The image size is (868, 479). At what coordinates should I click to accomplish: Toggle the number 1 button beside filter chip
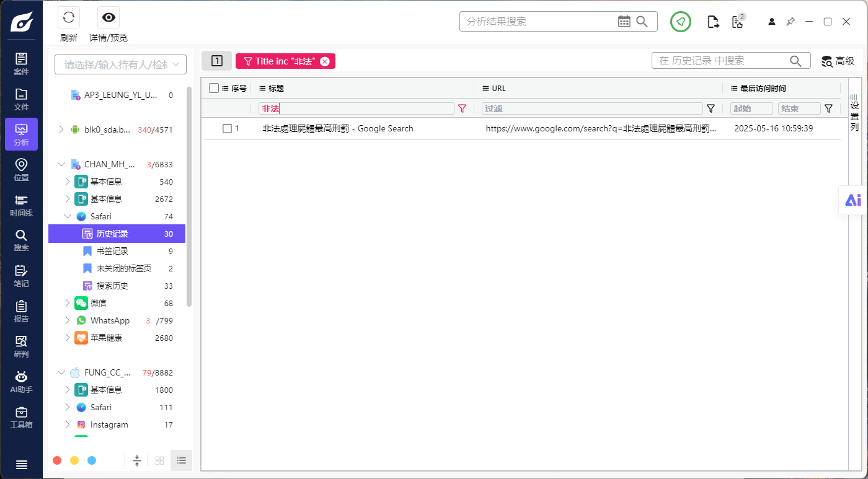217,61
